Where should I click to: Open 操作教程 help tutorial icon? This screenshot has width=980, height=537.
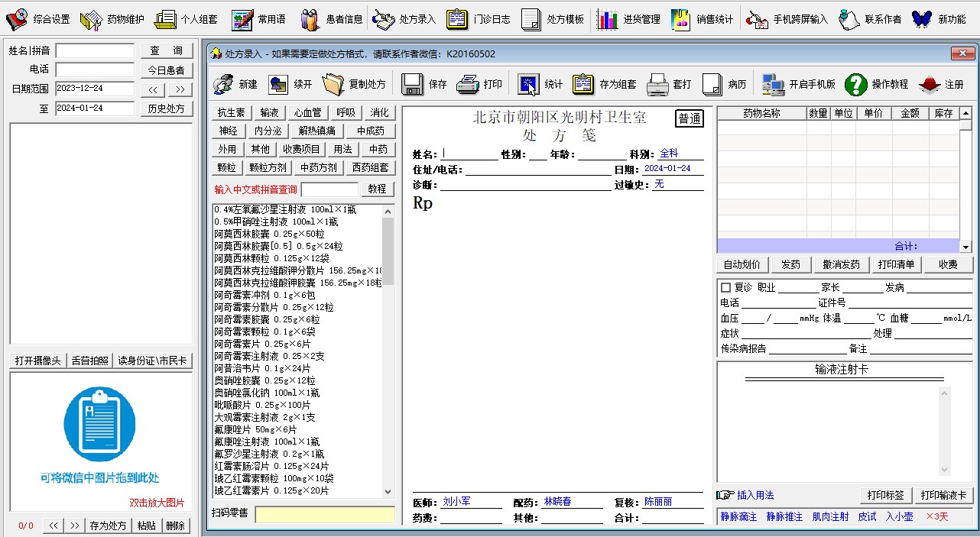coord(855,84)
